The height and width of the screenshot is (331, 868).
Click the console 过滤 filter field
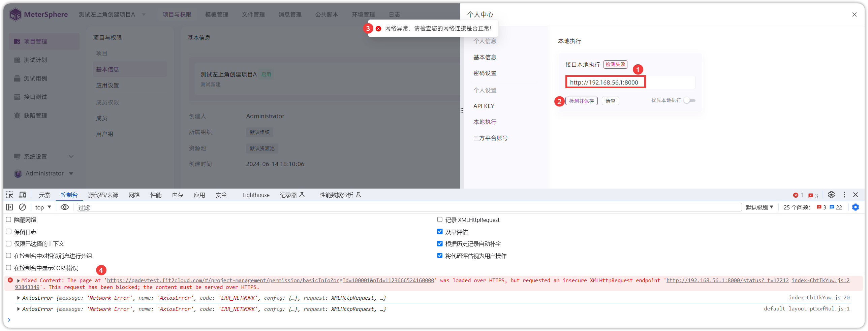pos(409,207)
